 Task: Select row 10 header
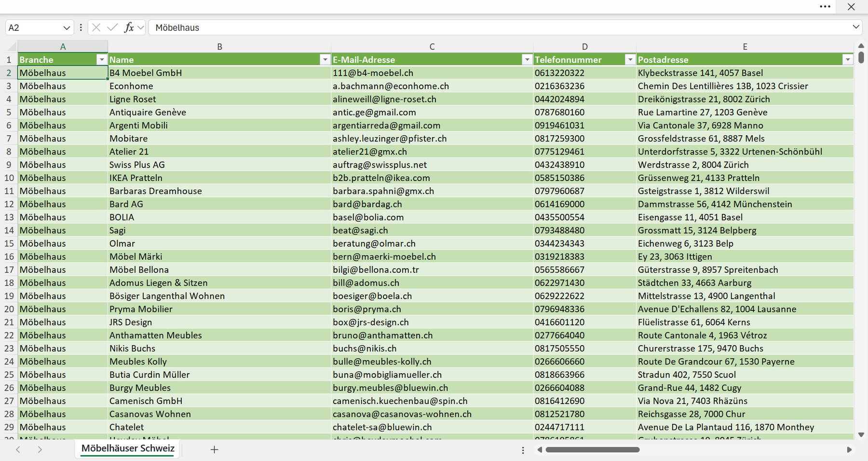coord(9,178)
